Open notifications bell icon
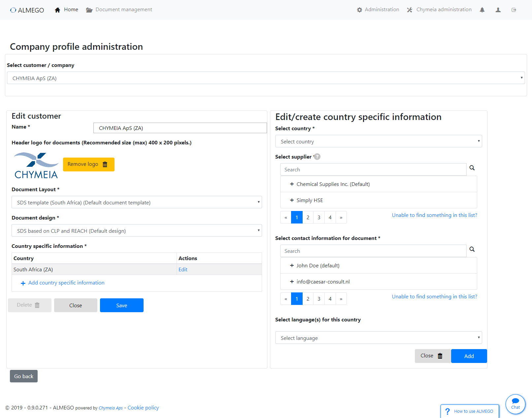 (482, 10)
